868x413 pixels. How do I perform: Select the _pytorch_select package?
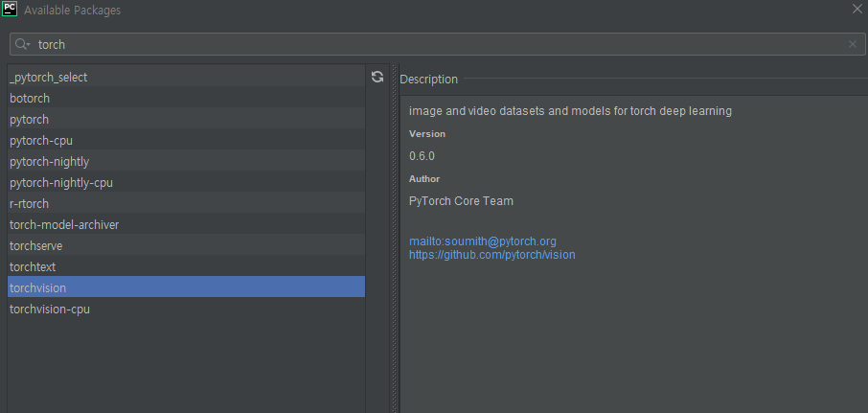click(x=186, y=78)
